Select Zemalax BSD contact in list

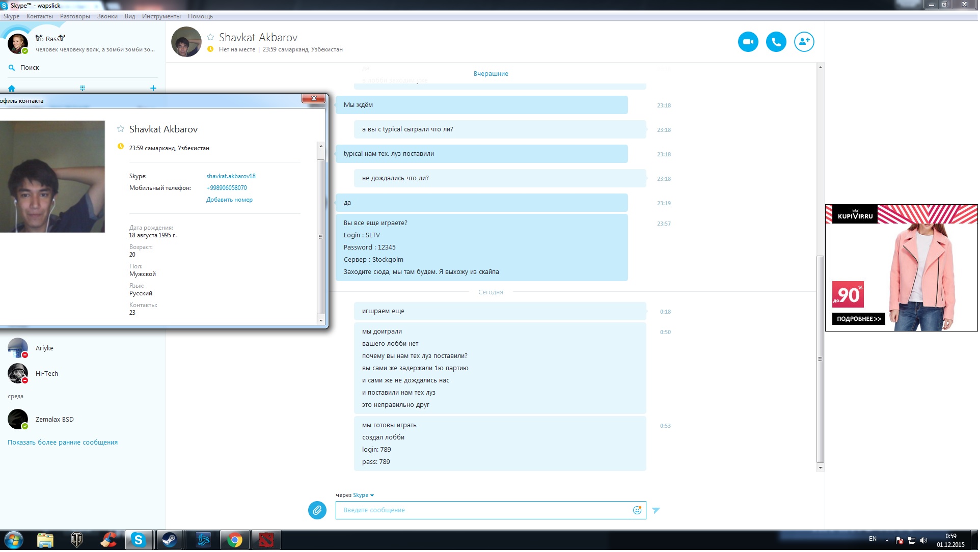[x=55, y=420]
